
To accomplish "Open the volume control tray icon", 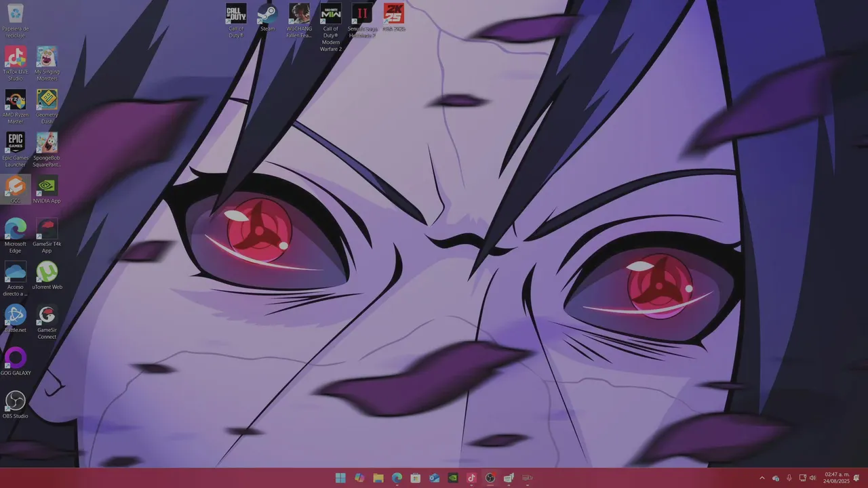I will coord(812,478).
